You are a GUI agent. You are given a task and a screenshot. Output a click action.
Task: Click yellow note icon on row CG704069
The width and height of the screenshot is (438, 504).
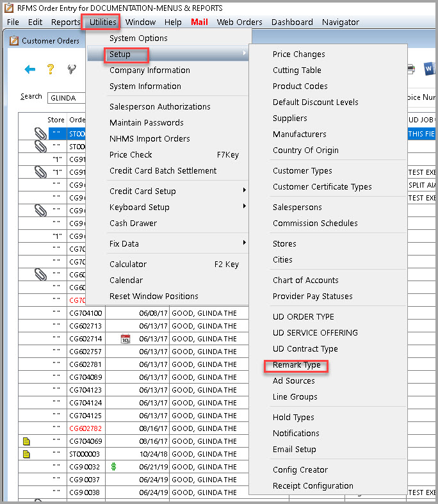(x=26, y=441)
